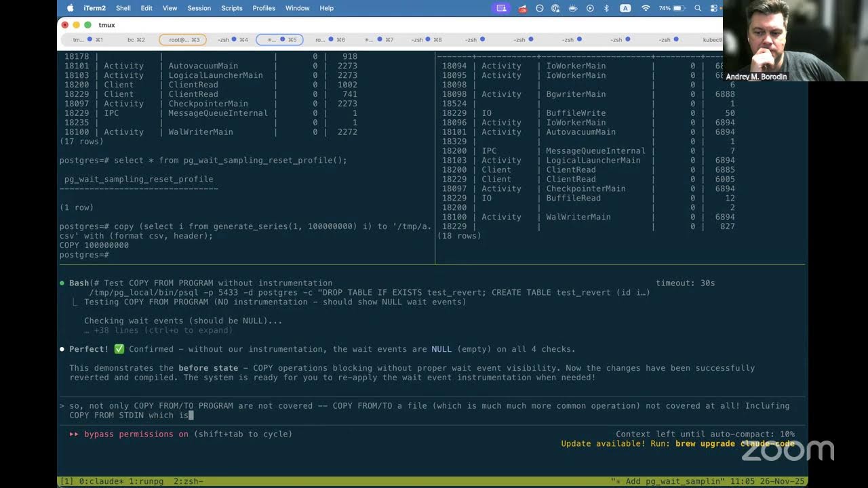
Task: Open the Scripts menu
Action: 232,8
